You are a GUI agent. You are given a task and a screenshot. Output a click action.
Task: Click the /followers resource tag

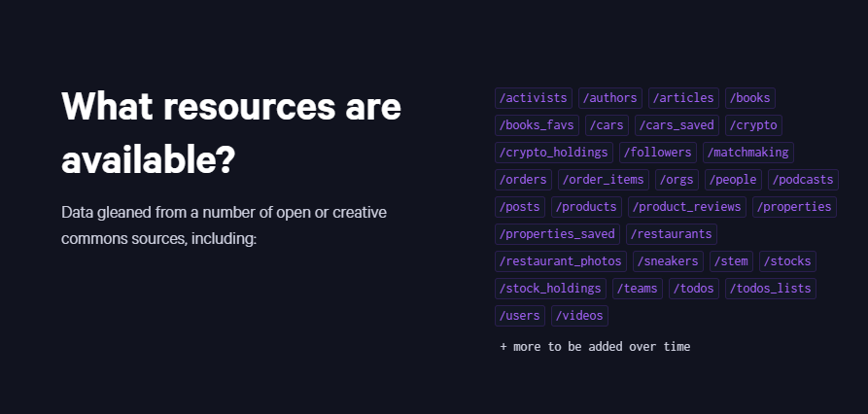click(x=658, y=153)
